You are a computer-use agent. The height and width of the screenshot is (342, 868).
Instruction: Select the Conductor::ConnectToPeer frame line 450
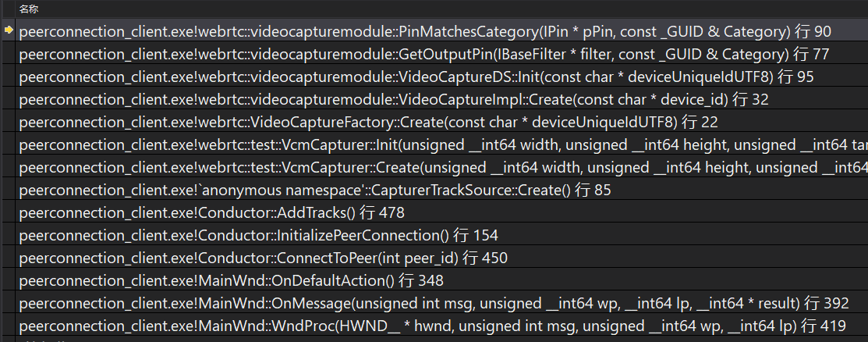tap(442, 258)
